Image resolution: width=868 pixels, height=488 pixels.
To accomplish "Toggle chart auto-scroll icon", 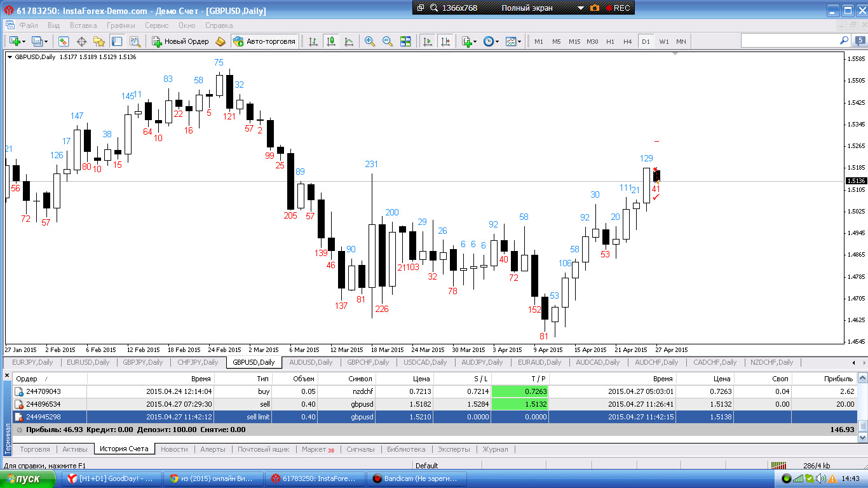I will [427, 41].
